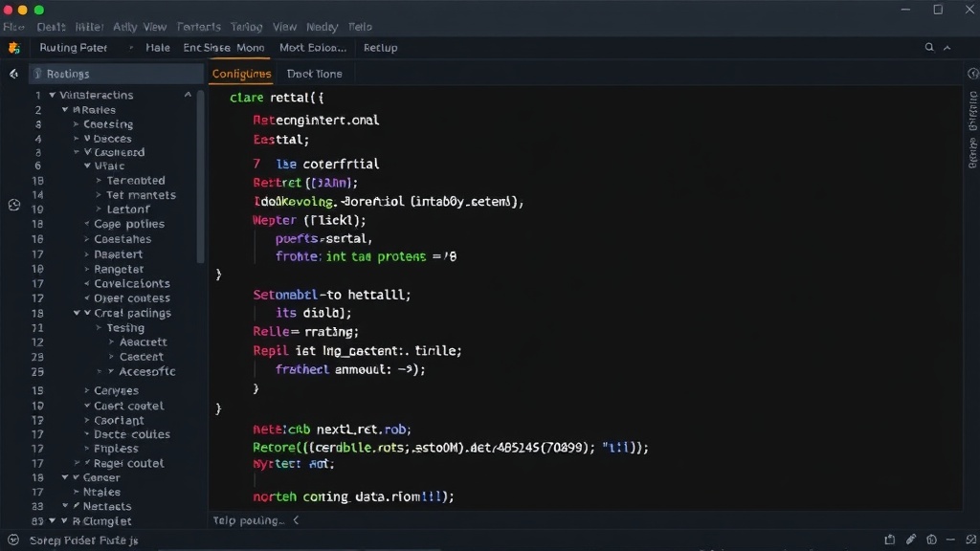The height and width of the screenshot is (551, 980).
Task: Open the search magnifier icon
Action: pyautogui.click(x=929, y=48)
